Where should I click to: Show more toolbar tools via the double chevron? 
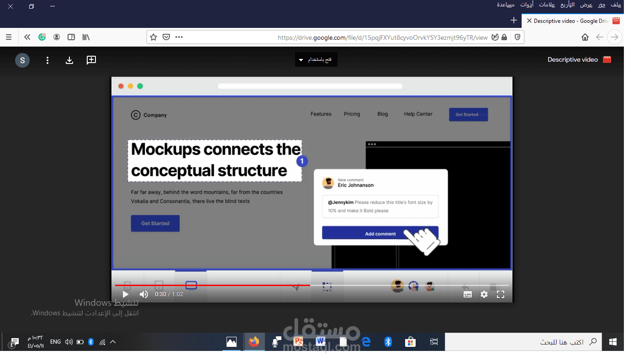[x=27, y=37]
